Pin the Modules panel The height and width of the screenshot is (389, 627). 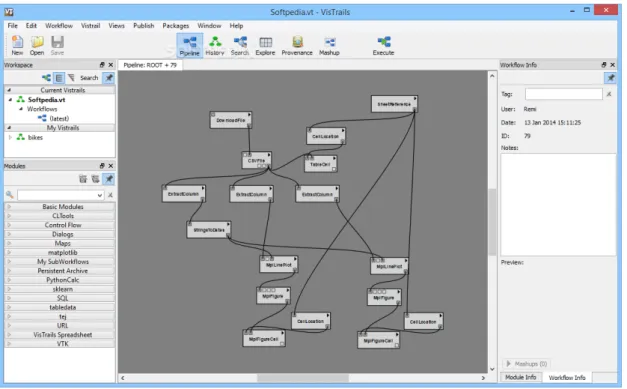109,179
